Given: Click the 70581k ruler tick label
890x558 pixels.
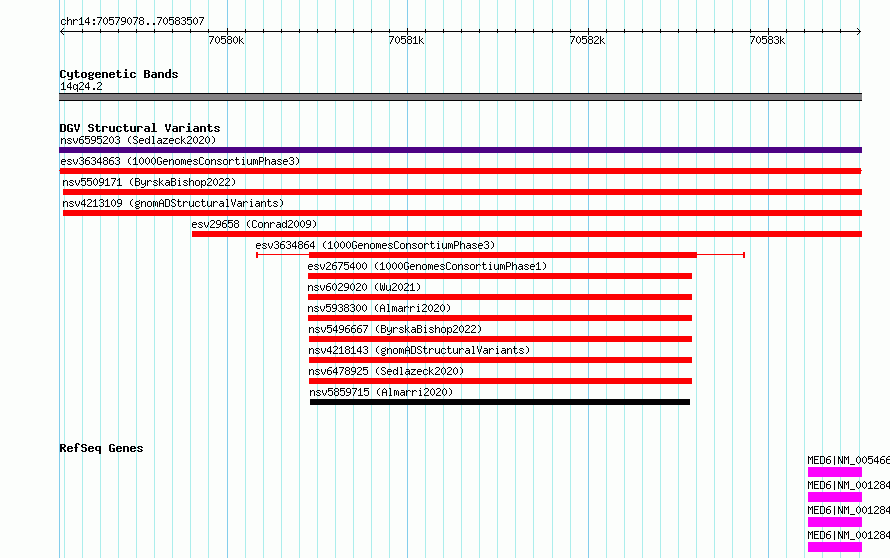Looking at the screenshot, I should coord(406,40).
